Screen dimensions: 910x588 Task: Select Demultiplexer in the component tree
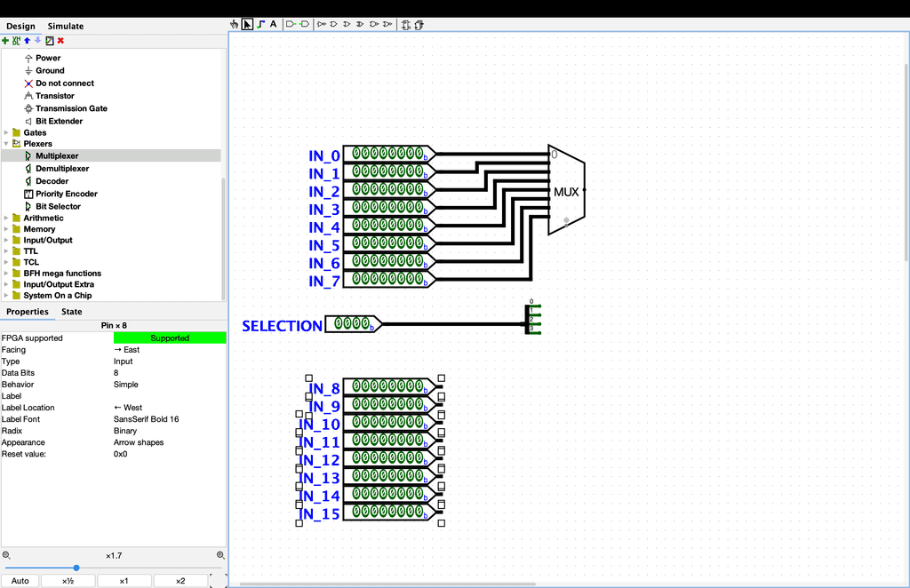click(62, 169)
